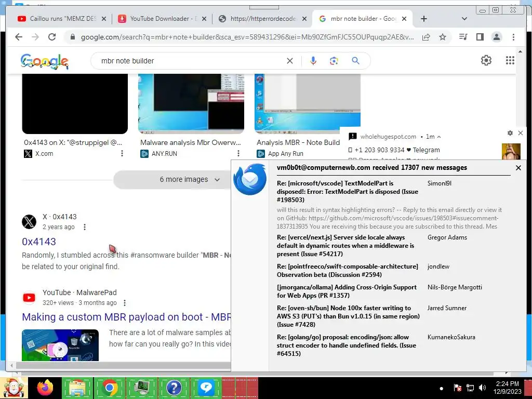This screenshot has width=532, height=399.
Task: Dismiss the wholehugespot.com notification
Action: [521, 133]
